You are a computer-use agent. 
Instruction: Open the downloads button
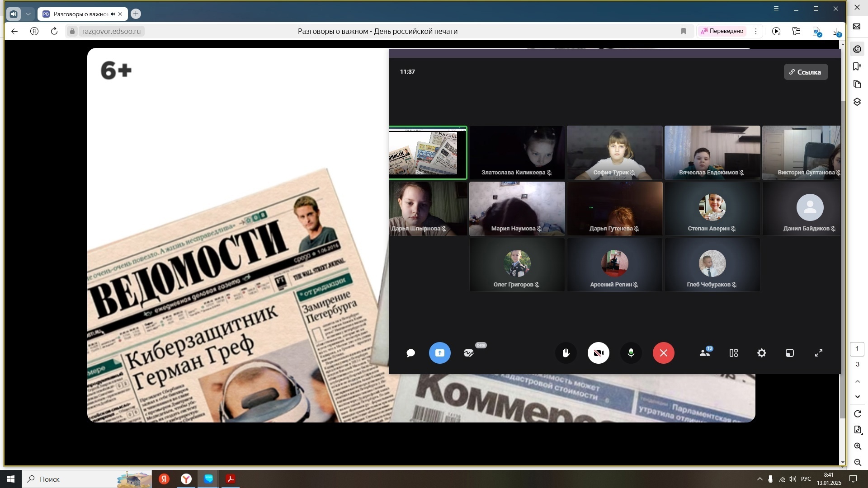(837, 32)
